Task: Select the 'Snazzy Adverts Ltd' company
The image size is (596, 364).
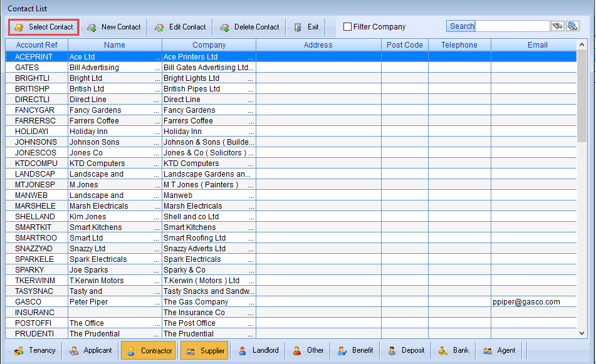Action: (x=209, y=248)
